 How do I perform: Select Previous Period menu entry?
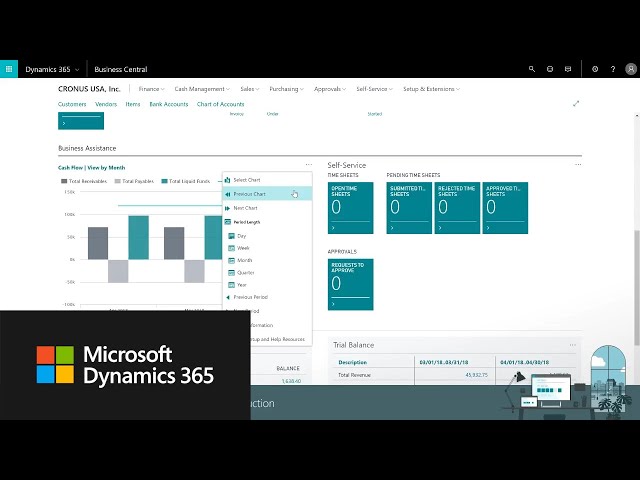(267, 297)
